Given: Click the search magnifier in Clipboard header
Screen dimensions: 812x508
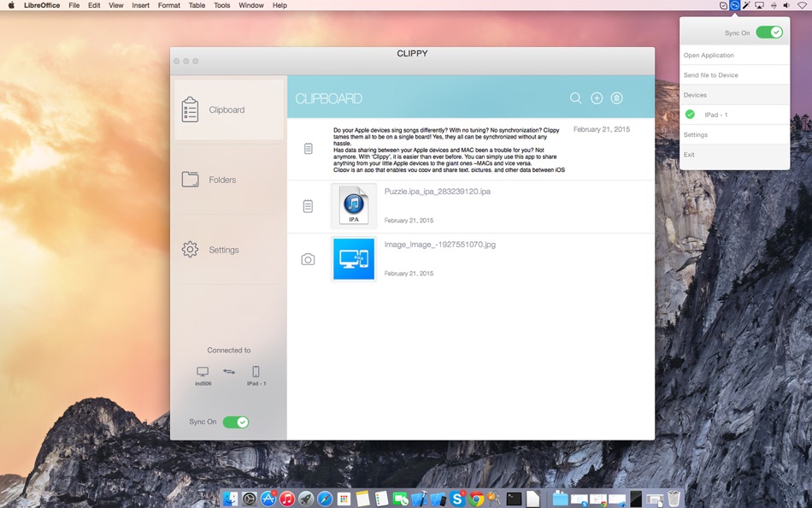Looking at the screenshot, I should [575, 98].
